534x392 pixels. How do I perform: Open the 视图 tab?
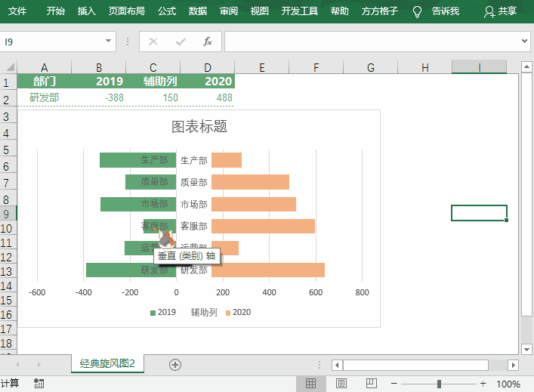point(260,11)
